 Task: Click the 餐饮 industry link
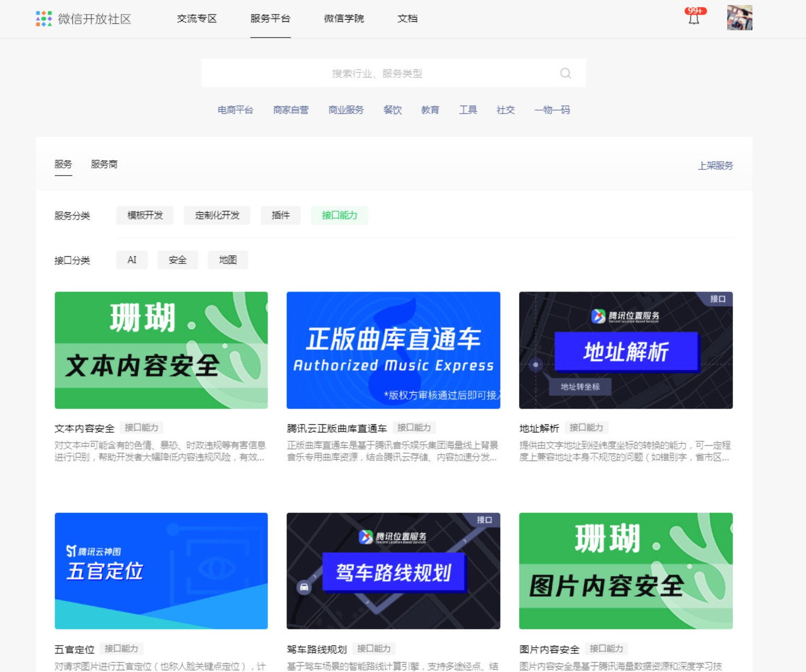coord(392,110)
